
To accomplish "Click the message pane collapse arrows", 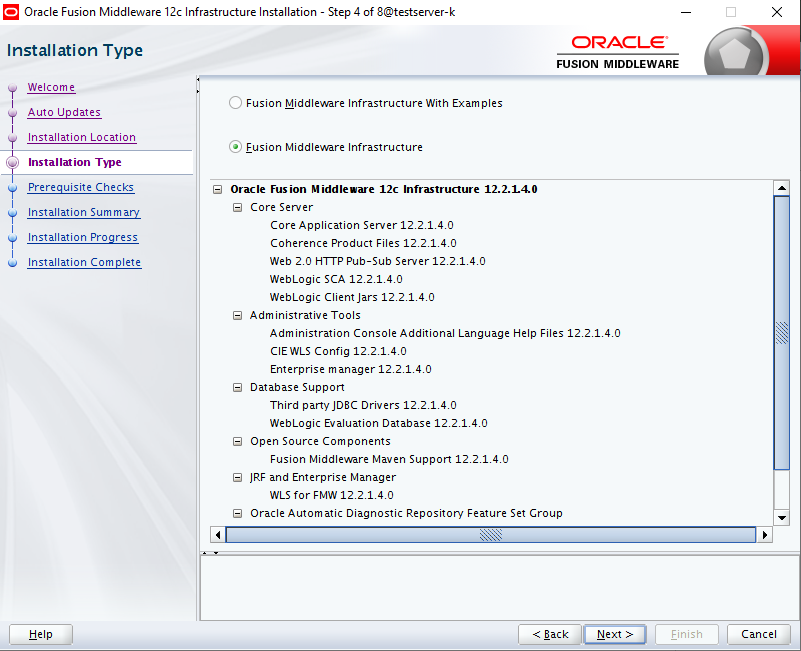I will 210,553.
